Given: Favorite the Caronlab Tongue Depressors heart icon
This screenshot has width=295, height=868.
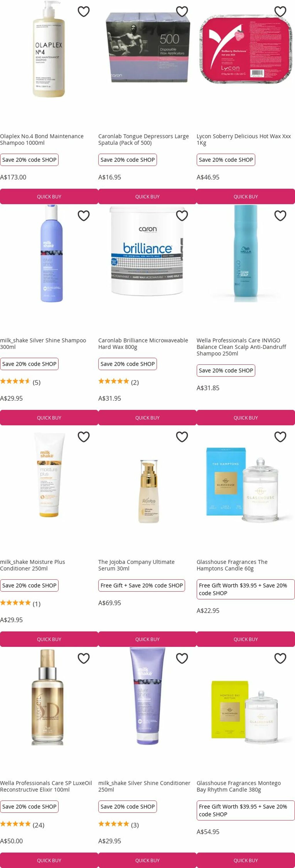Looking at the screenshot, I should [182, 12].
